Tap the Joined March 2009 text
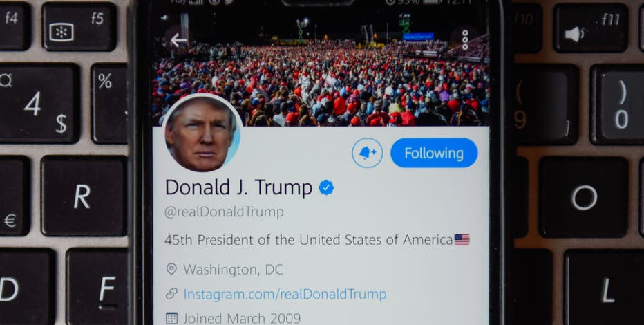Viewport: 644px width, 325px height. (x=242, y=318)
